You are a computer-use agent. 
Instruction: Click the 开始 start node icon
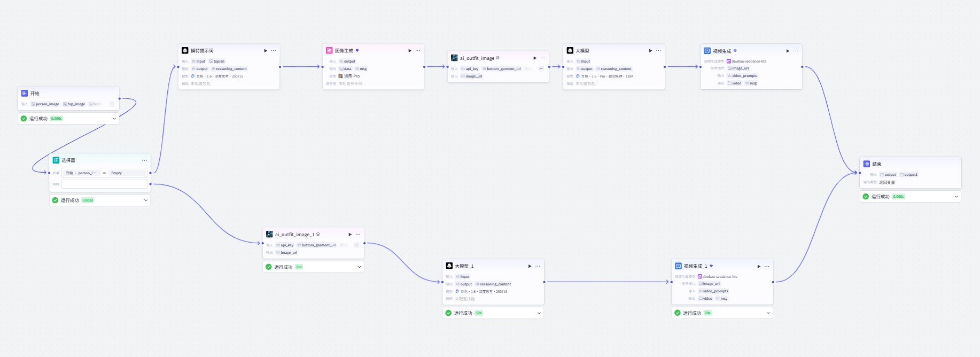(x=25, y=94)
